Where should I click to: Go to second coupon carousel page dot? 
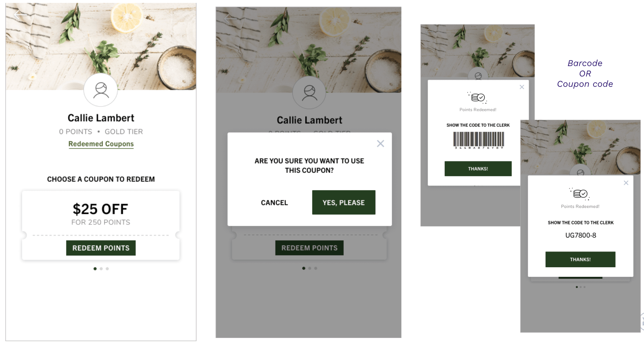101,269
